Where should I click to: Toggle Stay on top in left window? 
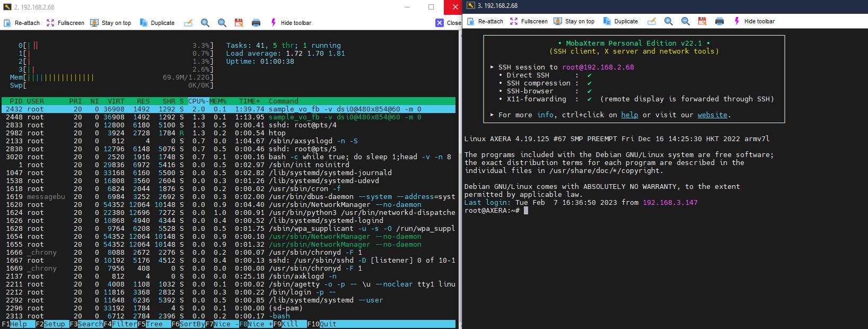point(110,23)
